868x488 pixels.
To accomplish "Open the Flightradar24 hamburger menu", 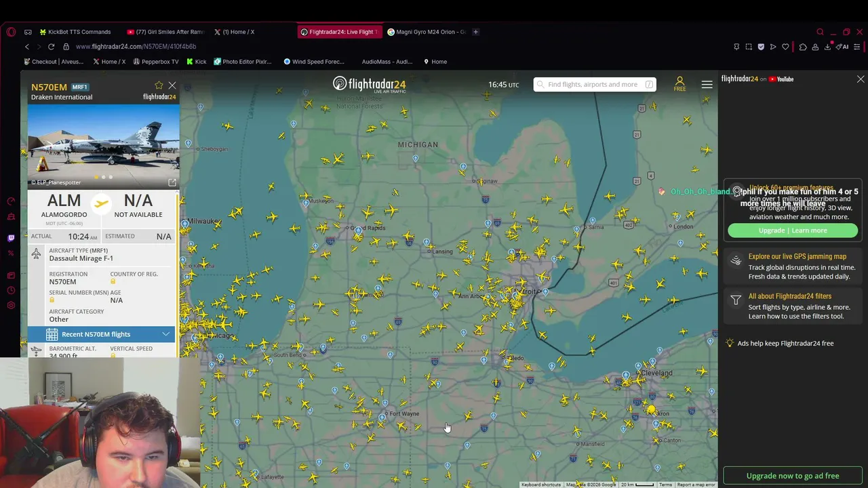I will pos(707,85).
